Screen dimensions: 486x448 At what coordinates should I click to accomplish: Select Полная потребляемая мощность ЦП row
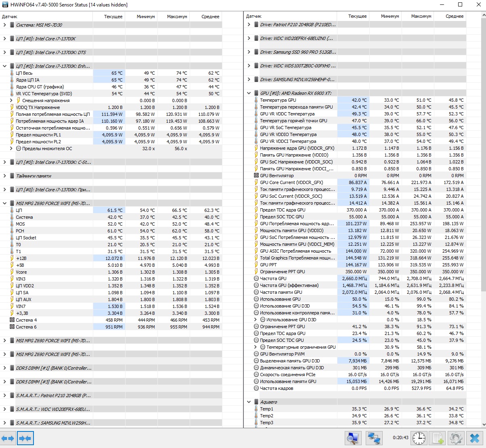(x=111, y=114)
